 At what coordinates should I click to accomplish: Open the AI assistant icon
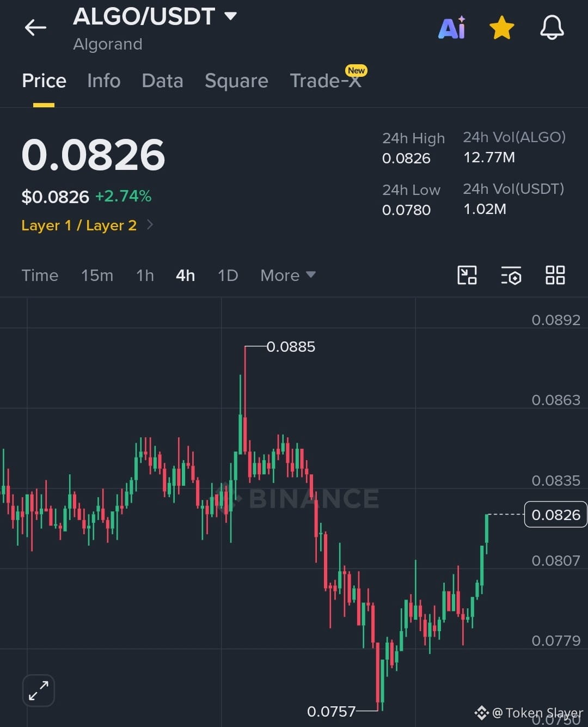click(x=452, y=27)
